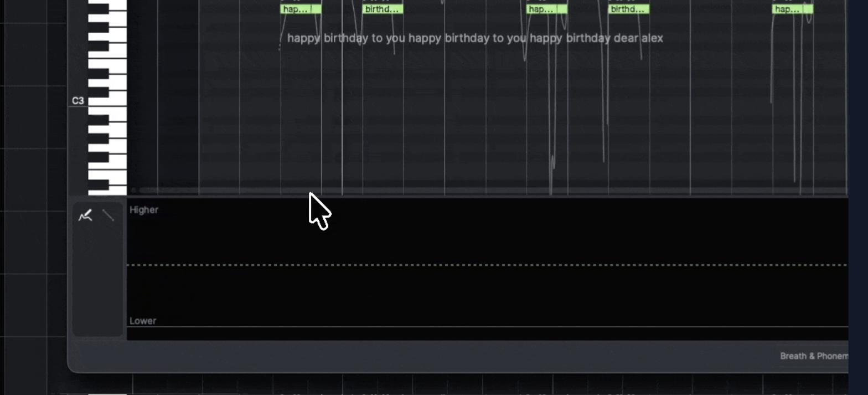Open the Breath & Phonem… panel button

coord(813,356)
